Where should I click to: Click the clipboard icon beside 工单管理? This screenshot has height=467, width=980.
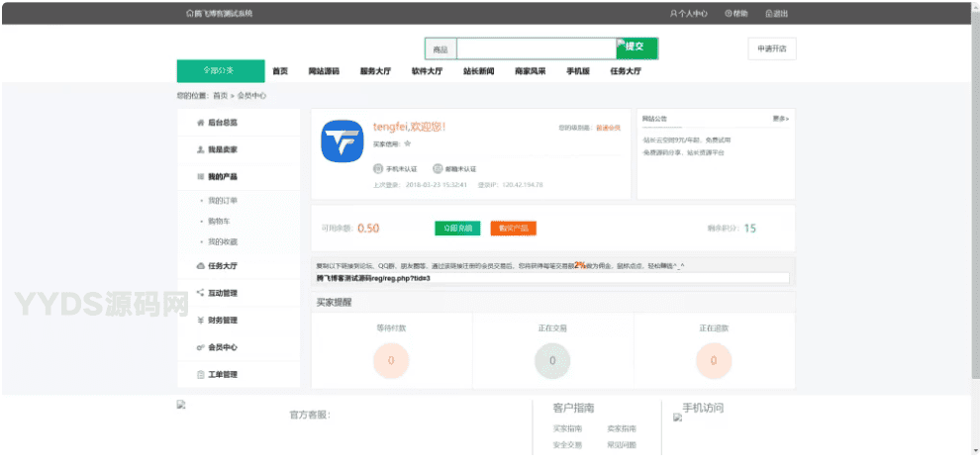click(x=200, y=375)
